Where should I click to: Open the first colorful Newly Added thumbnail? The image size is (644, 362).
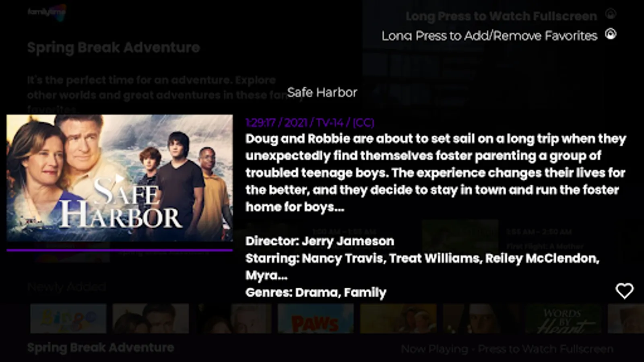68,319
